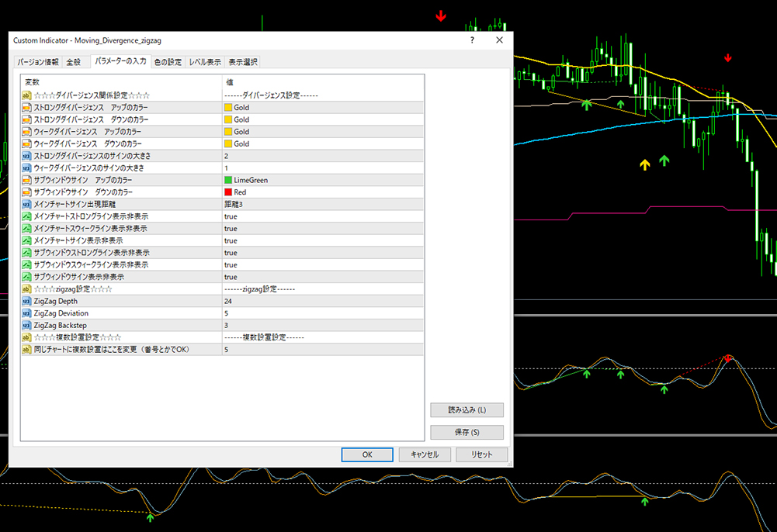Click the サブウィンドウストロングライン表示非表示 bool icon
Viewport: 777px width, 532px height.
[x=26, y=252]
